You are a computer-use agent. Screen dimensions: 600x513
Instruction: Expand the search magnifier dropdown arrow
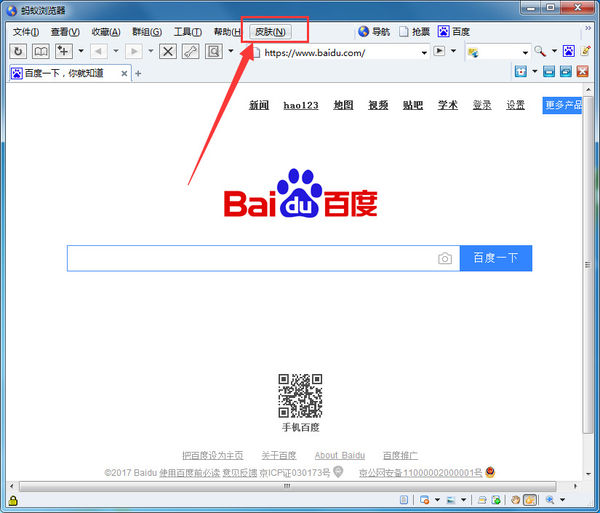pos(554,51)
